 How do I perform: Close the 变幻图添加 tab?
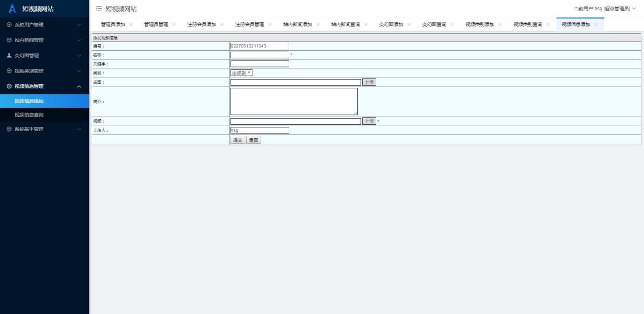pyautogui.click(x=409, y=25)
